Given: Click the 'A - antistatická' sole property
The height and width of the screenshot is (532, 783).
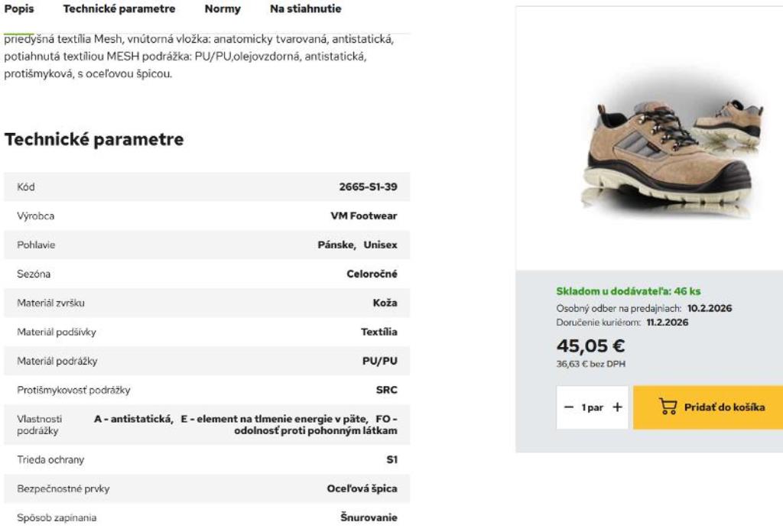Looking at the screenshot, I should [134, 419].
